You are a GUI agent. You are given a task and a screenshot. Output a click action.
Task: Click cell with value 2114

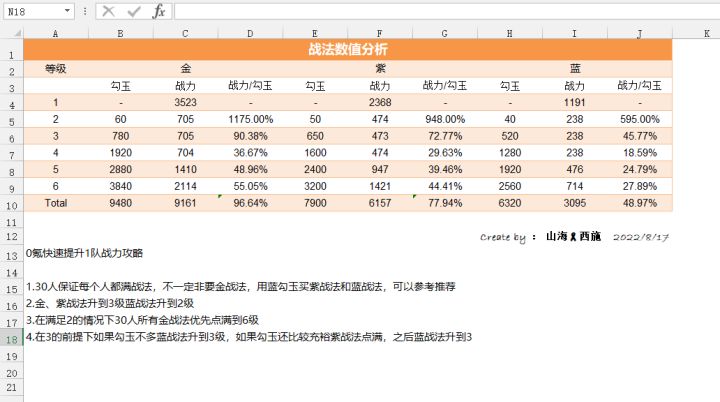(185, 186)
